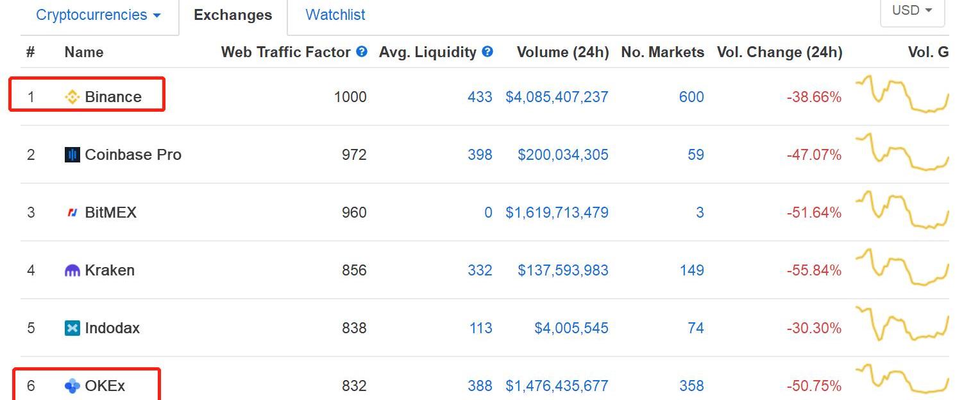The width and height of the screenshot is (980, 400).
Task: Expand the Cryptocurrencies dropdown
Action: click(x=98, y=15)
